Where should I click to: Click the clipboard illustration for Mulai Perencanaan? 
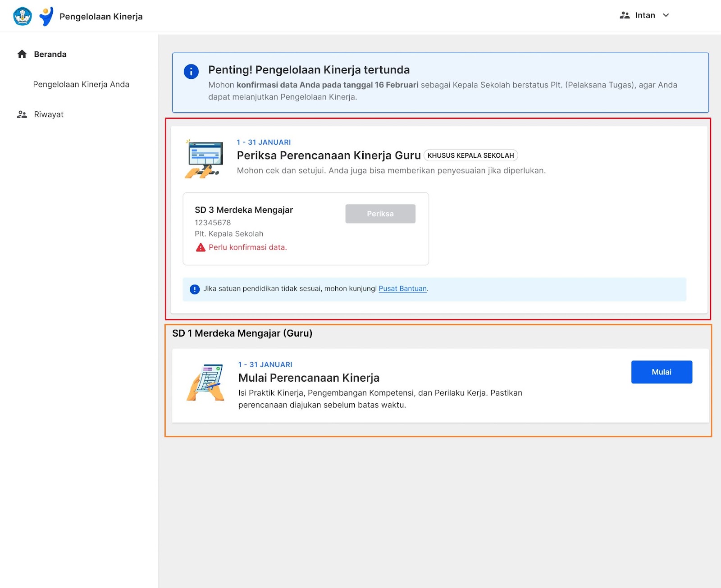point(206,383)
